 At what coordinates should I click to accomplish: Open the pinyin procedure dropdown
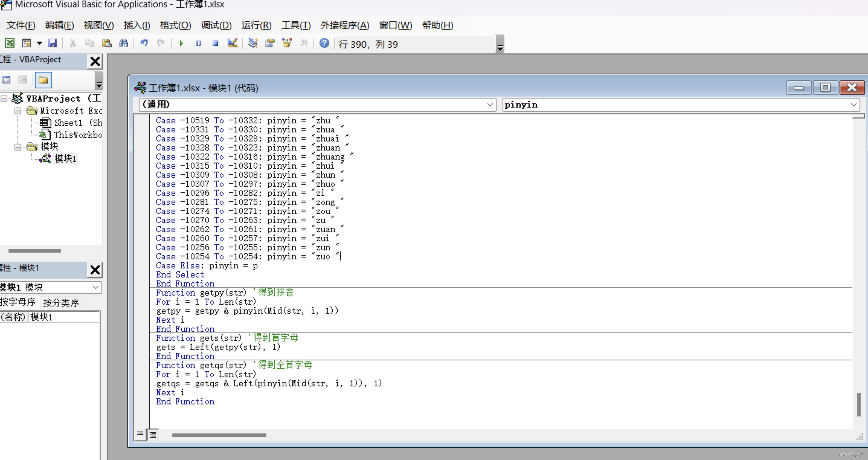point(853,105)
